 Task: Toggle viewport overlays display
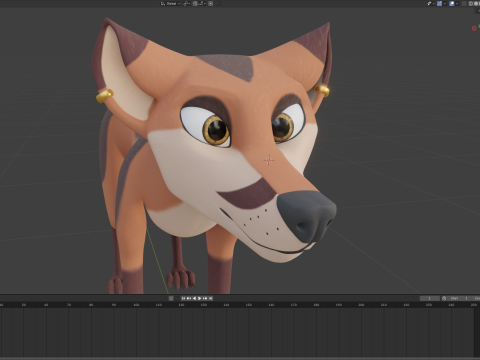452,3
